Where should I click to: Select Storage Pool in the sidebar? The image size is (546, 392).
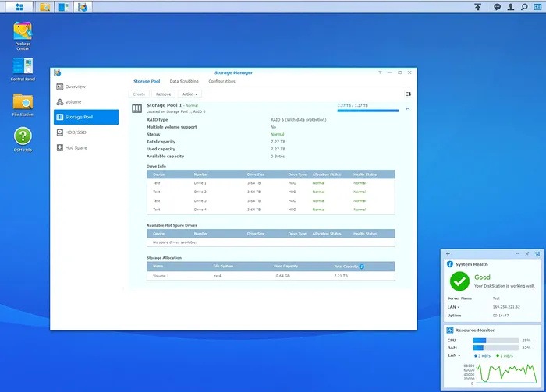[x=86, y=117]
